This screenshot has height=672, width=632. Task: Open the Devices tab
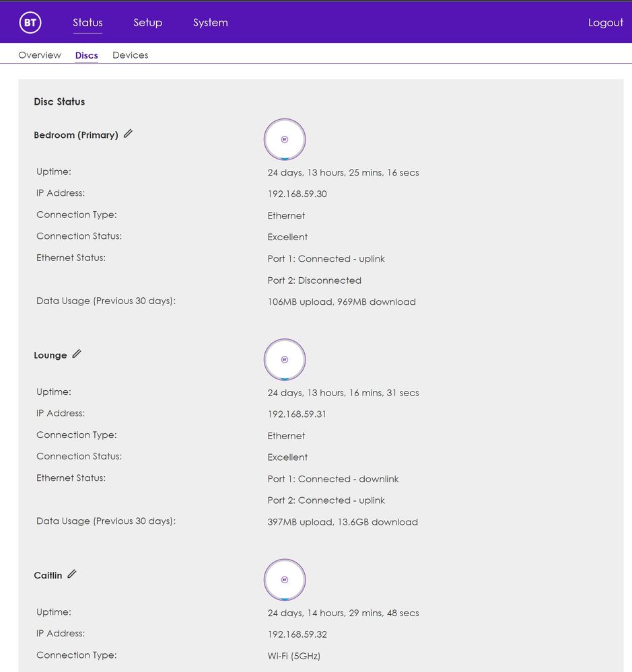click(130, 55)
